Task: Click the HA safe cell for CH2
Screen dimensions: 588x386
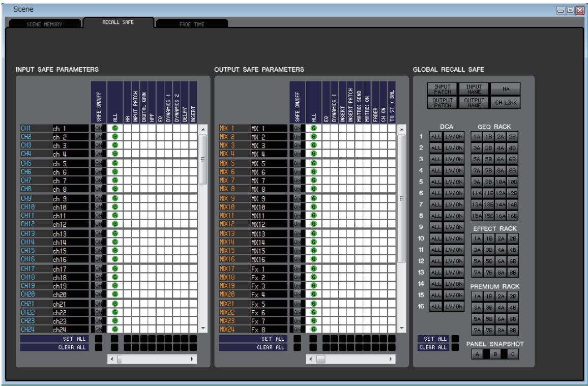Action: (x=128, y=137)
